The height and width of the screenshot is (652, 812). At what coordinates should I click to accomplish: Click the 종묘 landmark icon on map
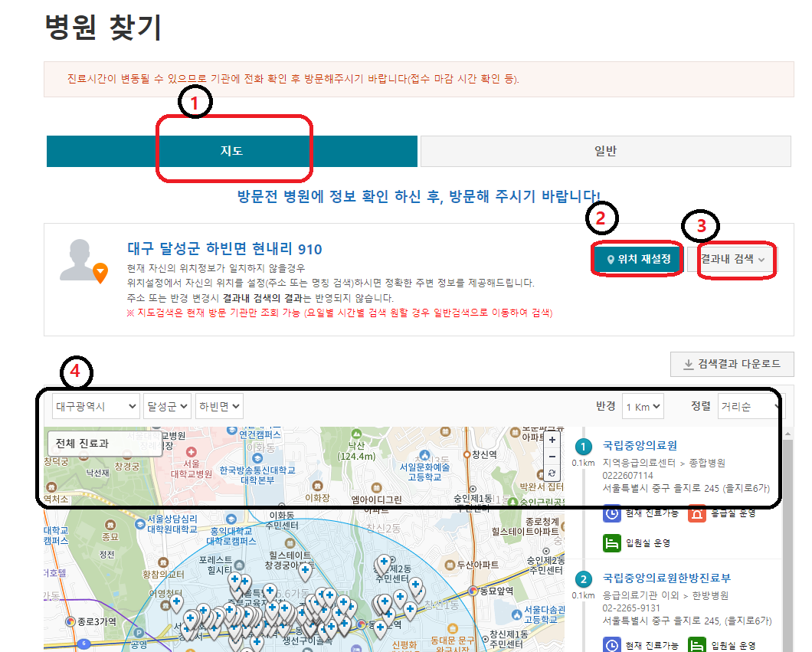[x=110, y=525]
